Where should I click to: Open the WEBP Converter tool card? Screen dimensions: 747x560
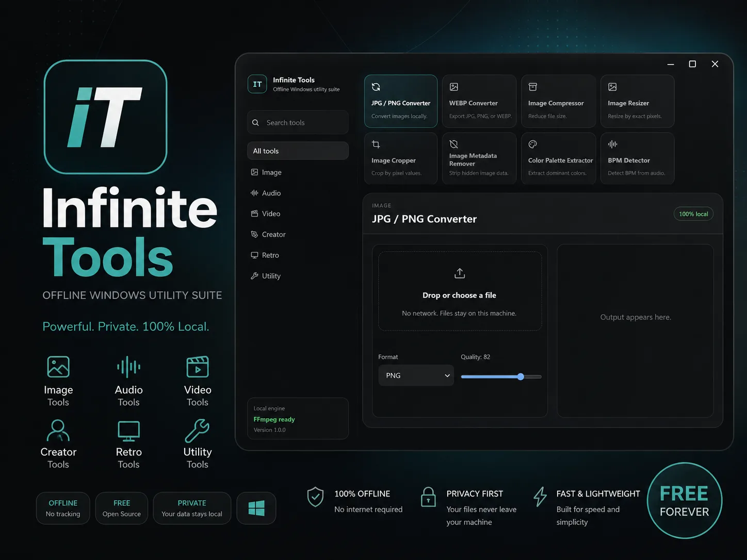tap(479, 101)
